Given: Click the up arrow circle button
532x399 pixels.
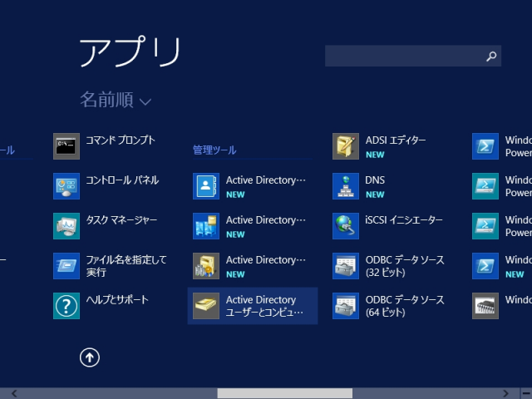Looking at the screenshot, I should tap(89, 357).
